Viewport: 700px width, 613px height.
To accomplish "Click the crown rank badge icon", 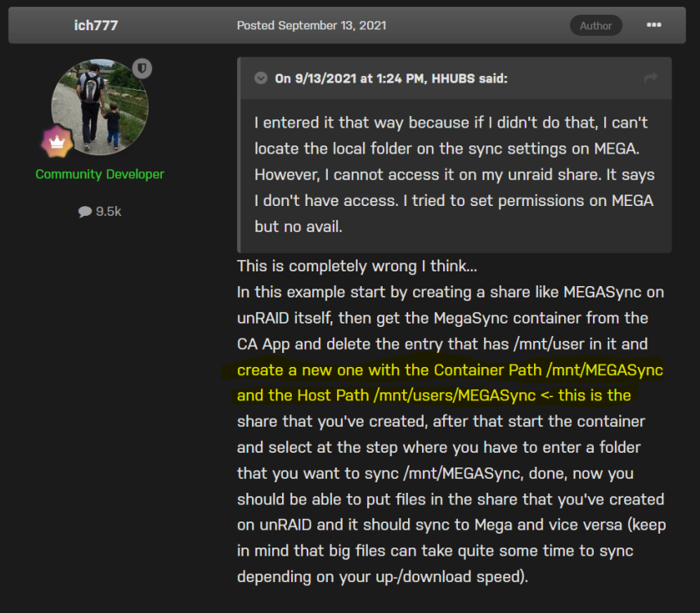I will click(56, 141).
